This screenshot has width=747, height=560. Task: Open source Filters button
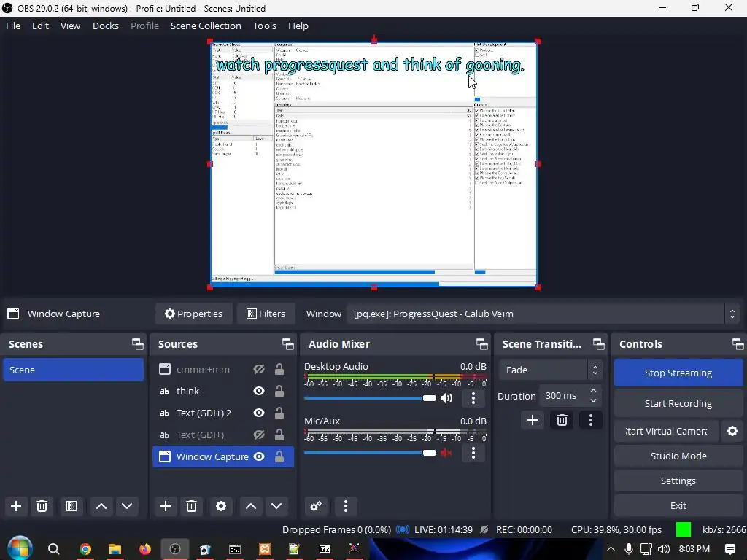click(x=266, y=314)
